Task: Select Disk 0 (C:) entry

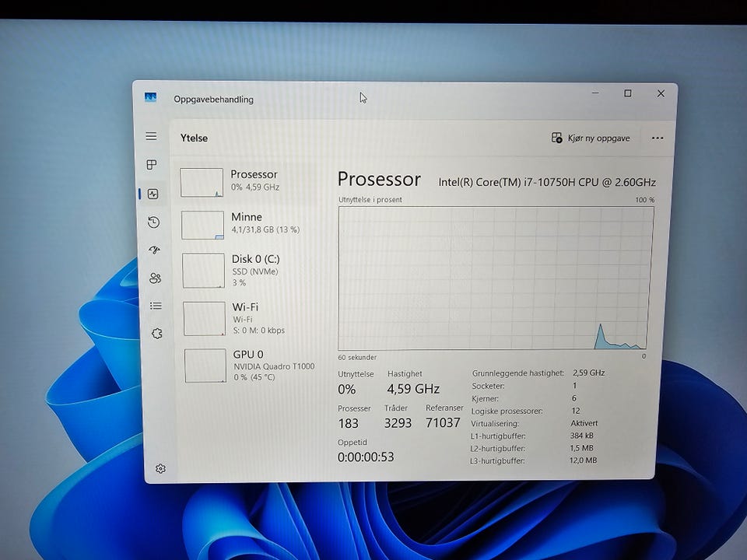Action: point(249,271)
